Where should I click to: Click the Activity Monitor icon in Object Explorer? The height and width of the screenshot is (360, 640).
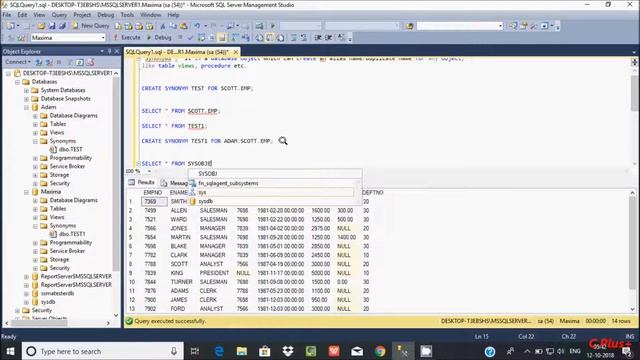click(x=91, y=62)
